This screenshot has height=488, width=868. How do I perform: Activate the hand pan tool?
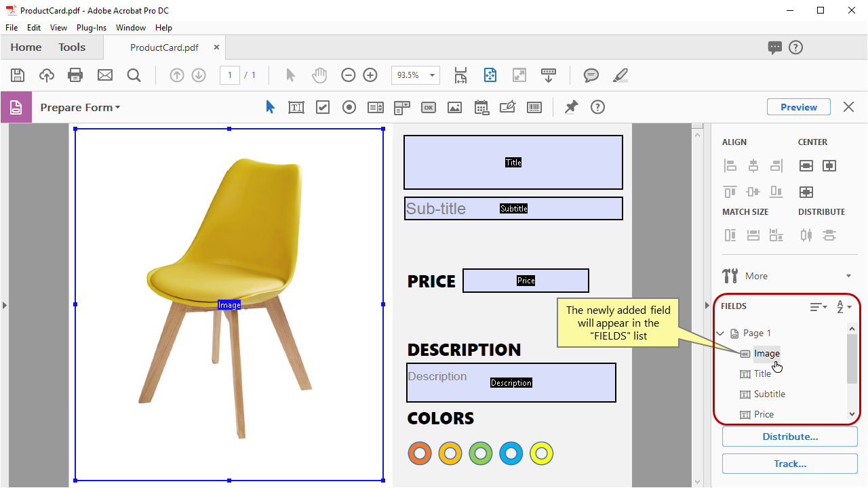(319, 75)
